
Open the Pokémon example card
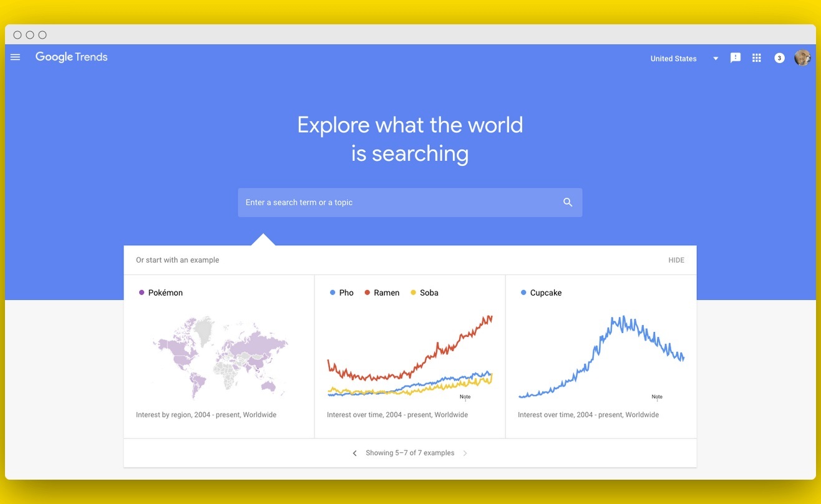pos(219,357)
